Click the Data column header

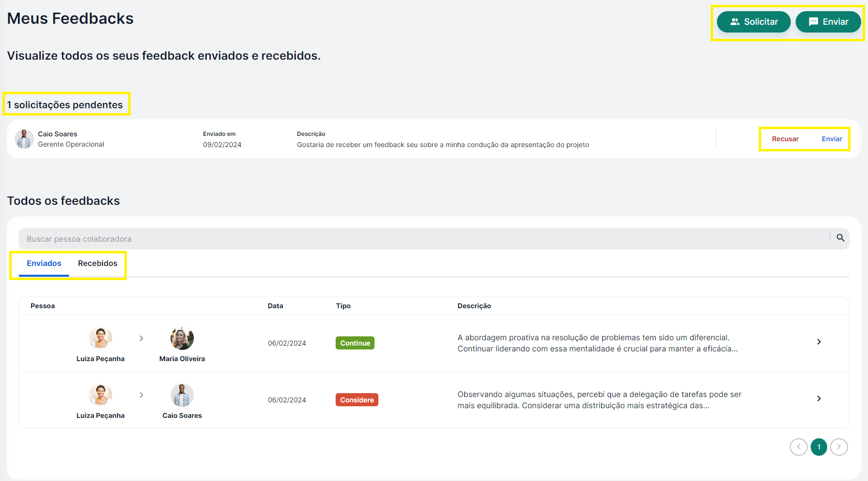click(275, 306)
